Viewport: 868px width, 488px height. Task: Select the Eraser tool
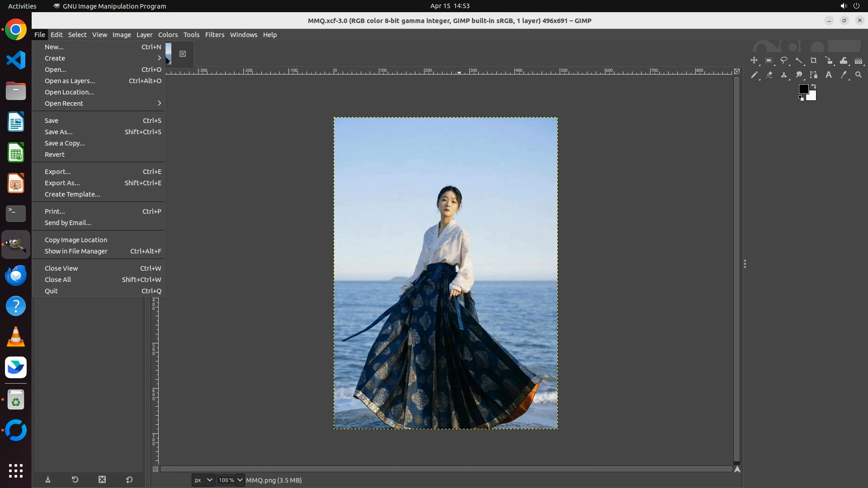769,75
